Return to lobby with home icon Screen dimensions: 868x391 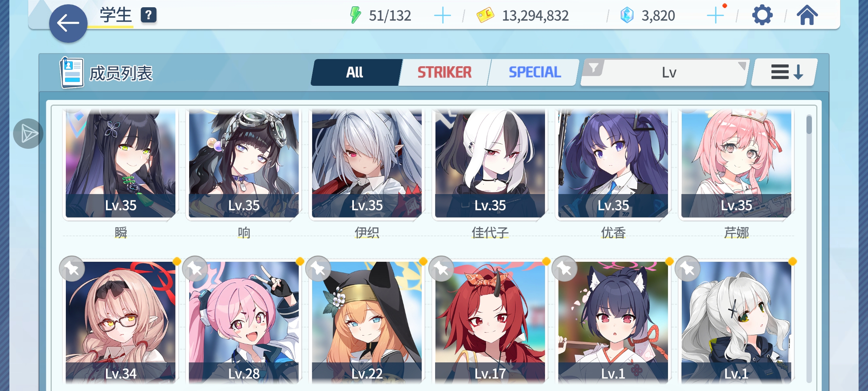tap(807, 15)
